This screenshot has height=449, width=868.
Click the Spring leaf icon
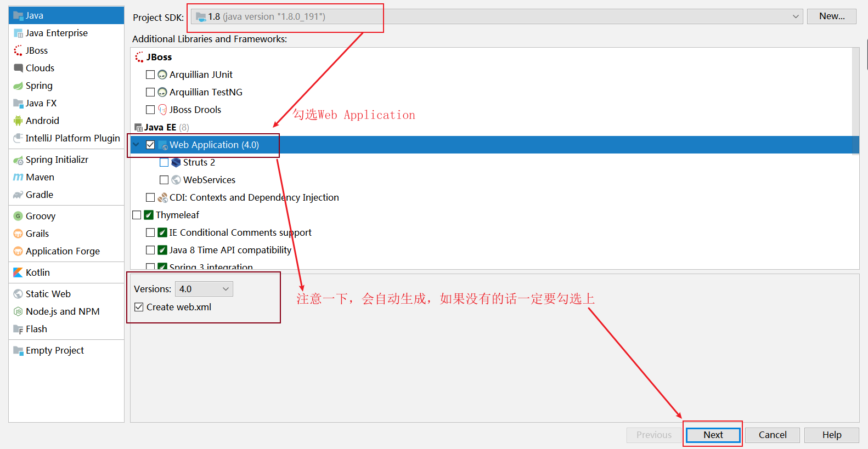coord(18,86)
